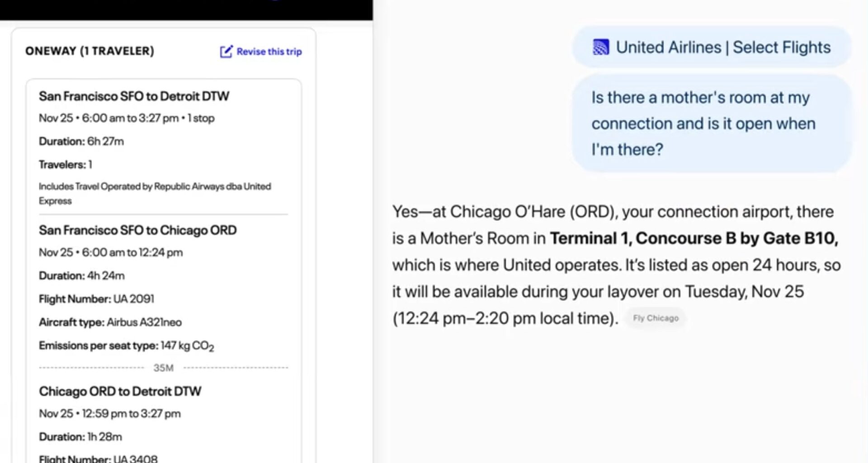The height and width of the screenshot is (463, 868).
Task: Select the mother's room question message bubble
Action: click(x=712, y=123)
